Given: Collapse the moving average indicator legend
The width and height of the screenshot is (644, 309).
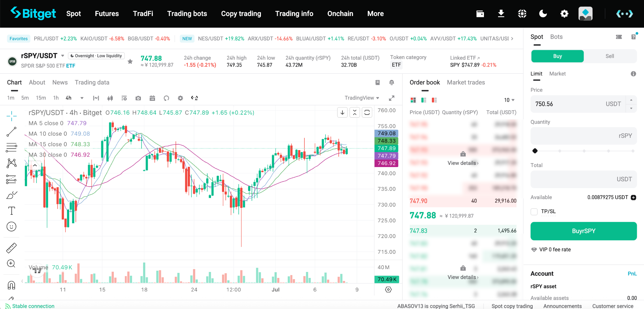Looking at the screenshot, I should pyautogui.click(x=35, y=165).
